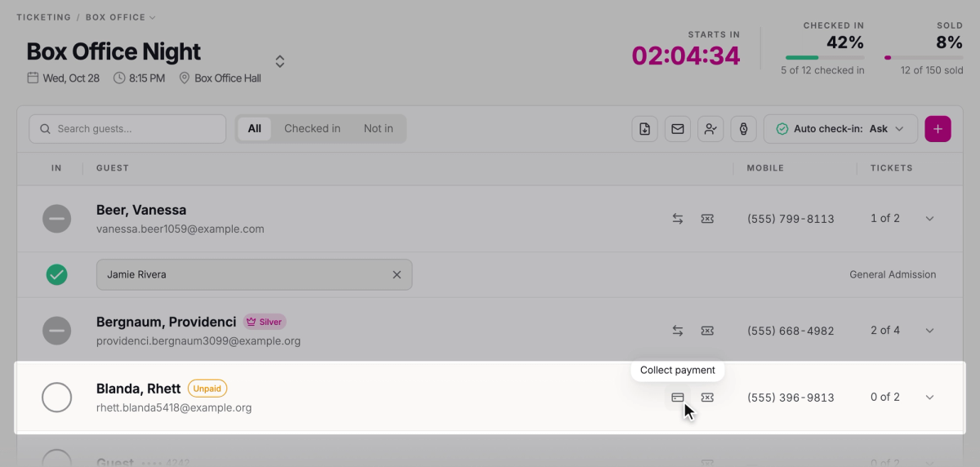Click the MOBILE column header
Viewport: 980px width, 467px height.
pos(765,168)
